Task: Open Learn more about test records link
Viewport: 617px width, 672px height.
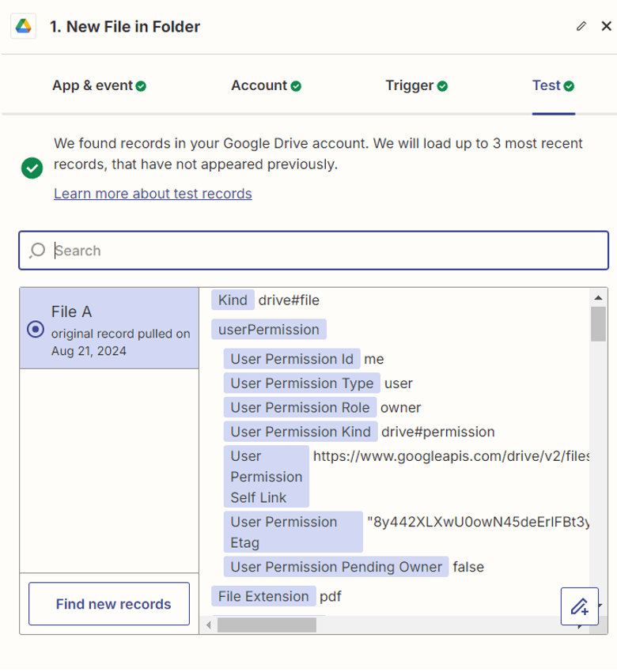Action: coord(153,194)
